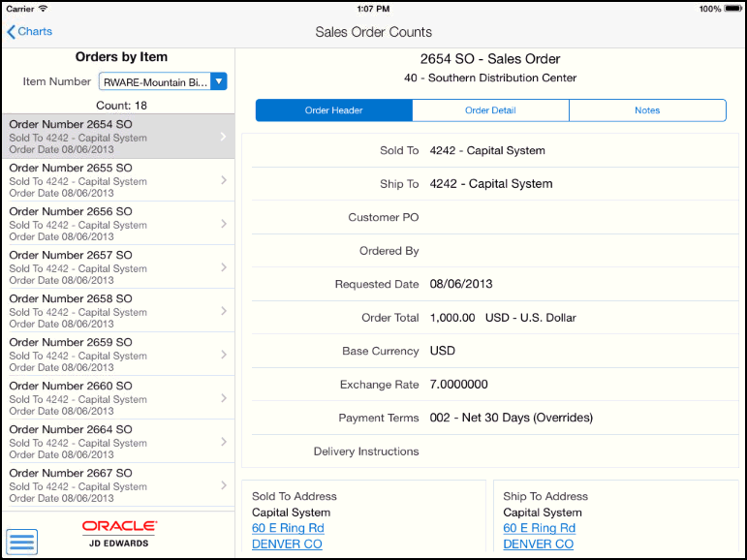Select Order Number 2655 SO row
The image size is (747, 560).
click(118, 180)
